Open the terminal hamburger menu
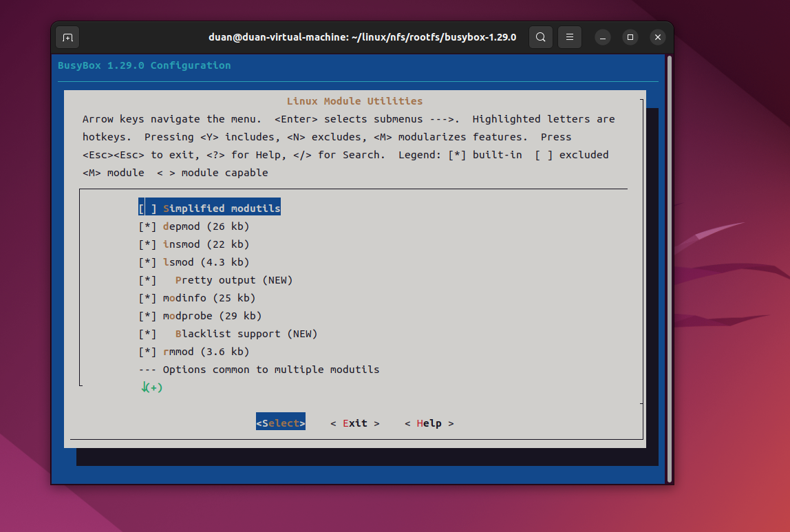 point(570,37)
